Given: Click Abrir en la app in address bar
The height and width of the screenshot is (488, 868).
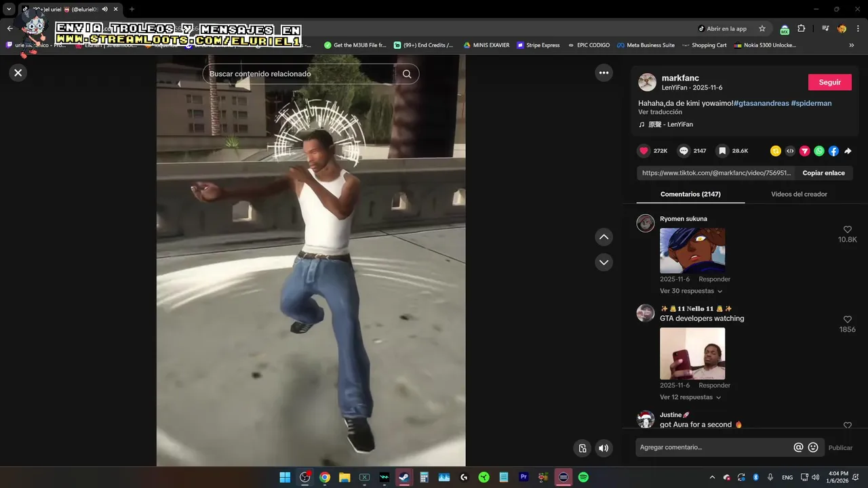Looking at the screenshot, I should click(722, 28).
